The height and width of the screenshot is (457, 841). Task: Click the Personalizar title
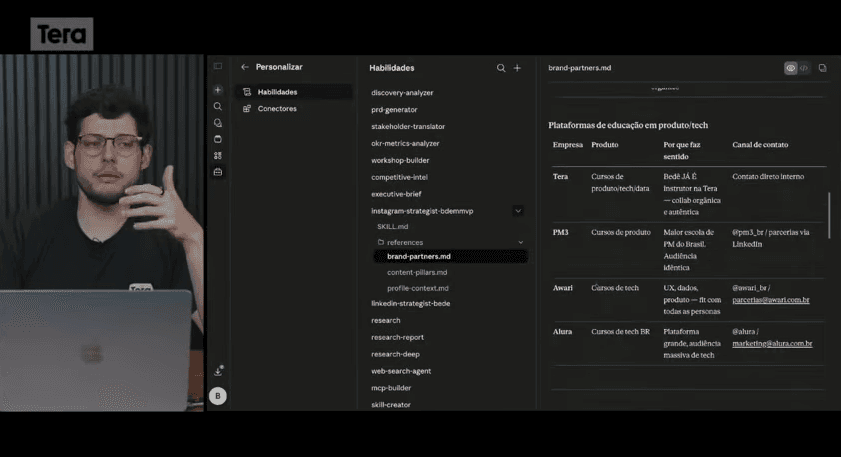[x=279, y=67]
